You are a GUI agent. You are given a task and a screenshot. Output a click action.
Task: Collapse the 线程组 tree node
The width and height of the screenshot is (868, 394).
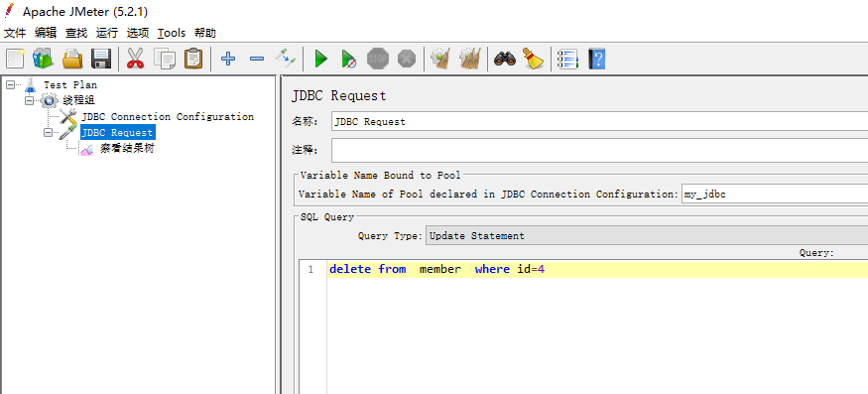tap(30, 101)
